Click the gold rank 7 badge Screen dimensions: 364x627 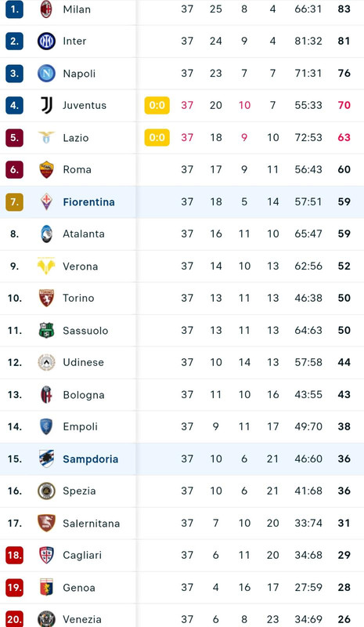(x=14, y=201)
